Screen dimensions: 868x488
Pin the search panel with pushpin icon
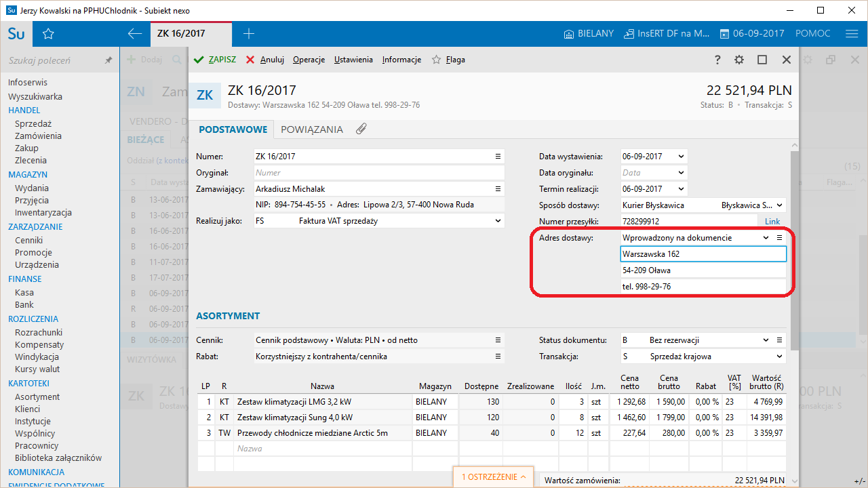tap(108, 60)
